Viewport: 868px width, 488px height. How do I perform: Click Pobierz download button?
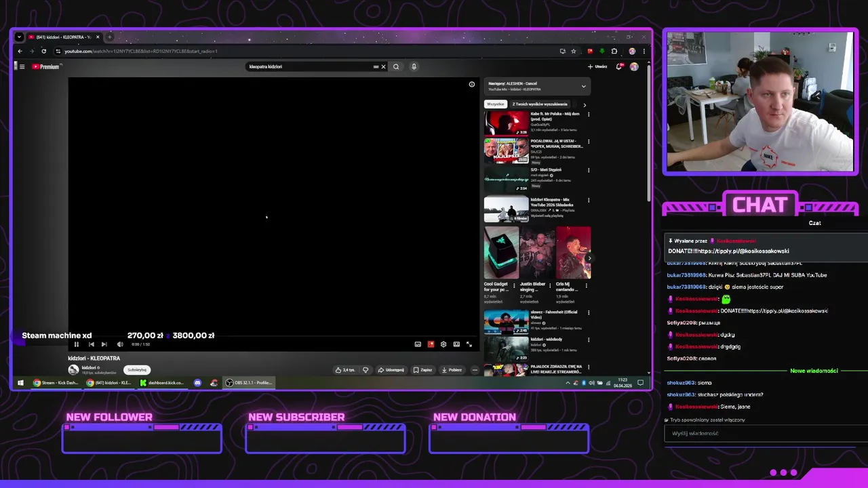click(452, 370)
